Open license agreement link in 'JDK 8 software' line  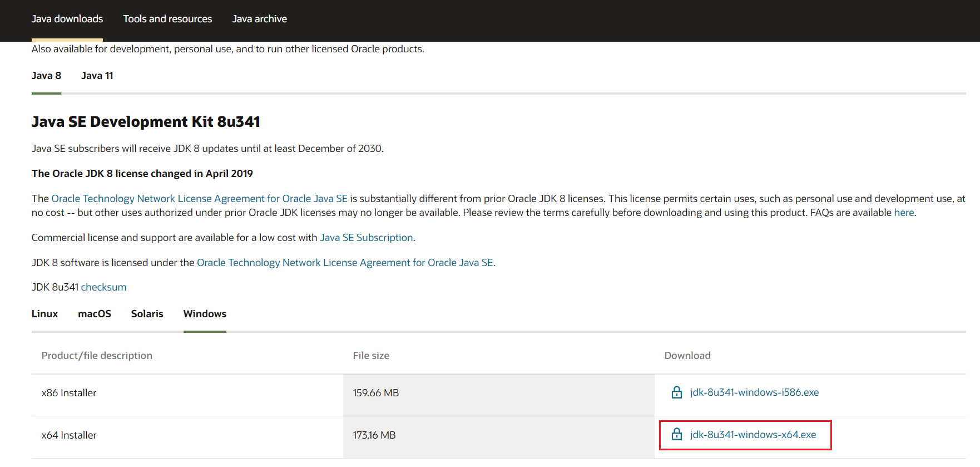click(345, 263)
